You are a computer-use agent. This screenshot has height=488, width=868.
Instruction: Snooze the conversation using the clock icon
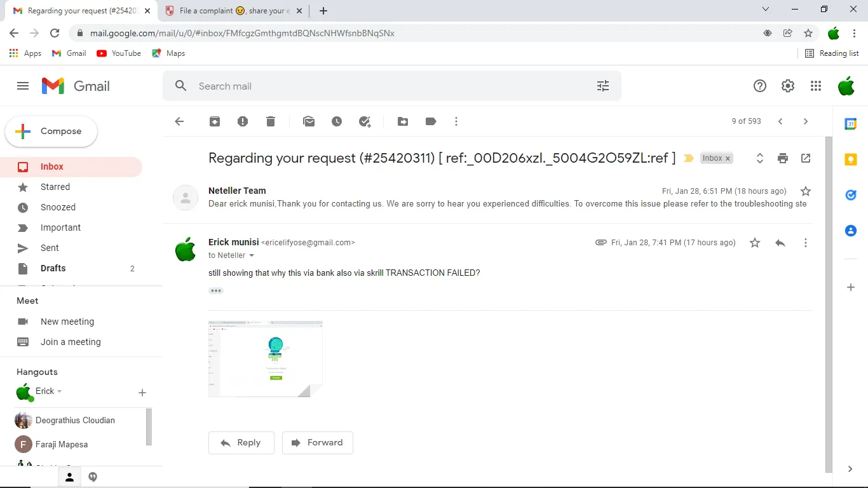point(337,121)
